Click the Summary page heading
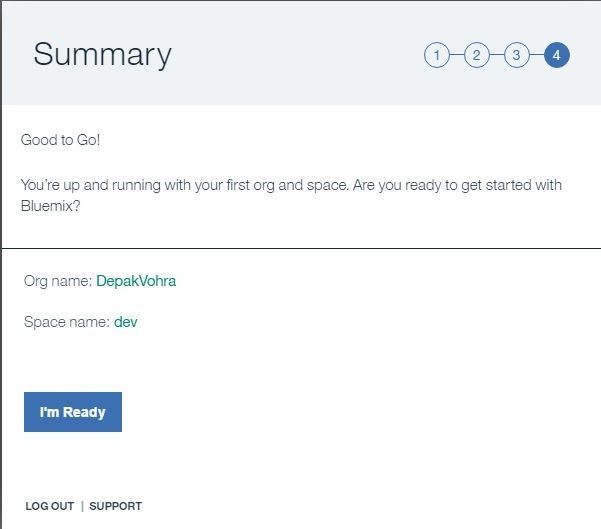The width and height of the screenshot is (601, 529). pyautogui.click(x=102, y=54)
